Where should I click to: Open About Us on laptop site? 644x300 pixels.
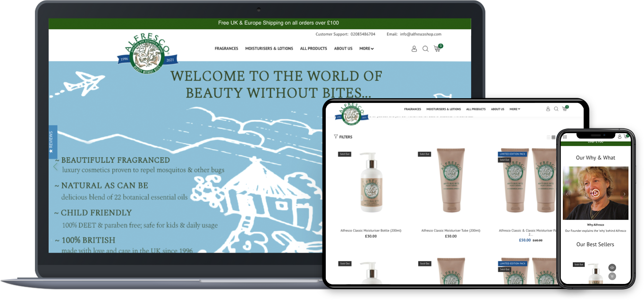tap(343, 49)
